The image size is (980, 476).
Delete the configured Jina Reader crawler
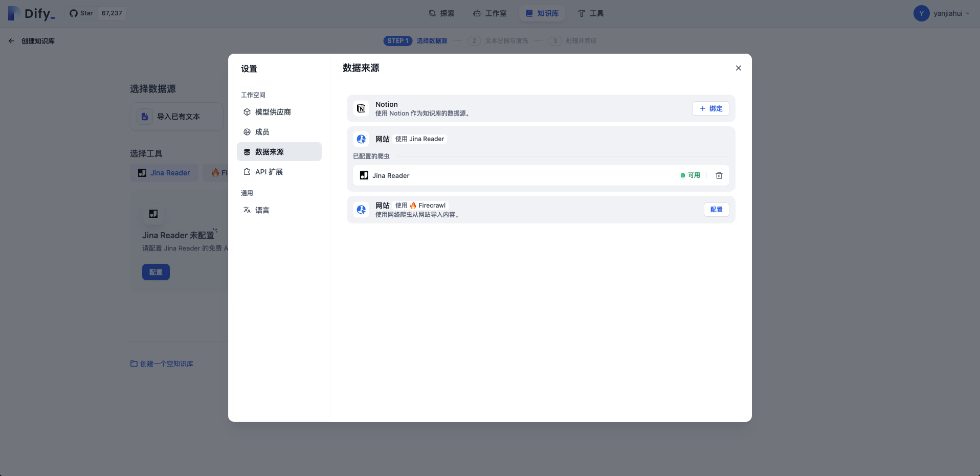(719, 175)
